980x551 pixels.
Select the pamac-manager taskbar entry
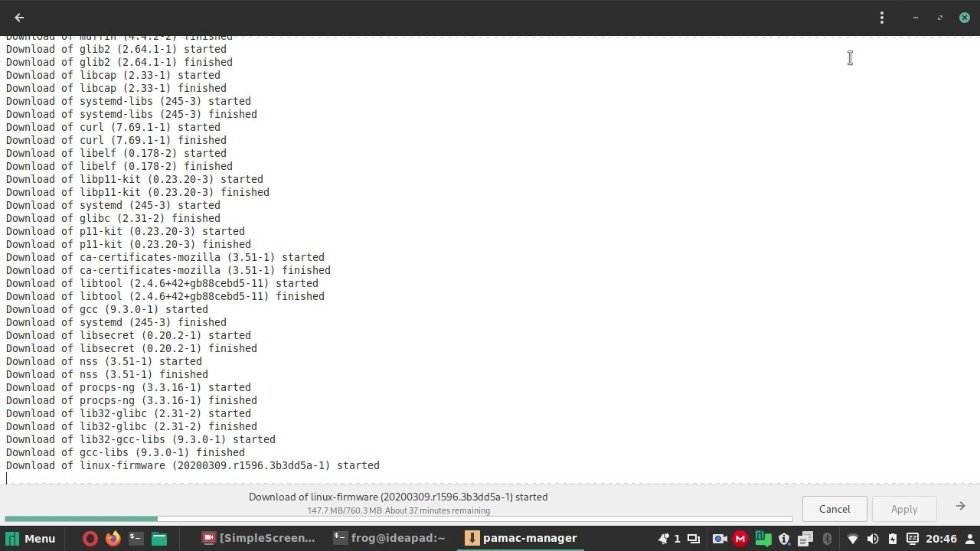coord(521,538)
